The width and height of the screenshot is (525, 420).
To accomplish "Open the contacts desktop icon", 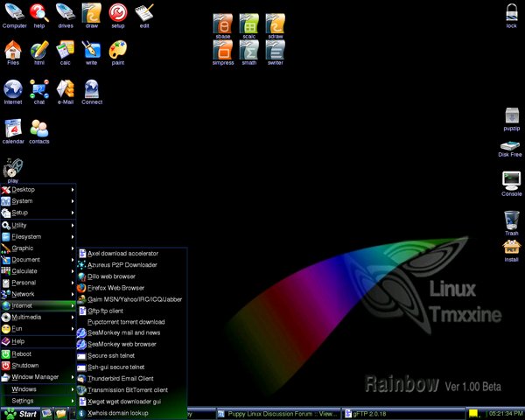I will (39, 131).
